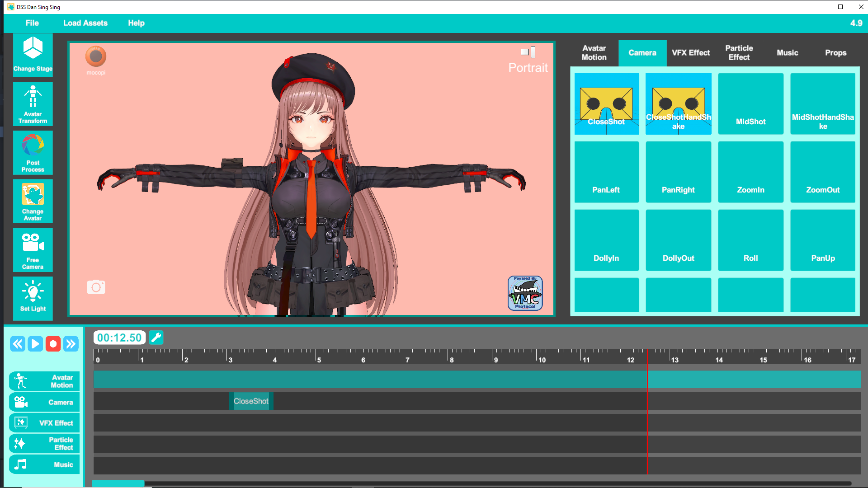
Task: Click the VMC Protocol badge
Action: (525, 294)
